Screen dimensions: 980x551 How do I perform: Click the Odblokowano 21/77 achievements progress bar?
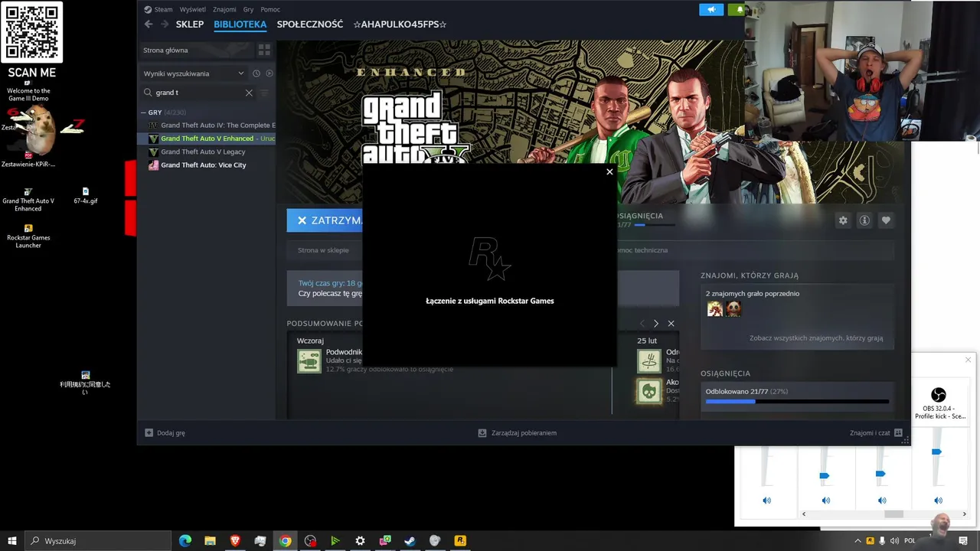click(x=797, y=401)
